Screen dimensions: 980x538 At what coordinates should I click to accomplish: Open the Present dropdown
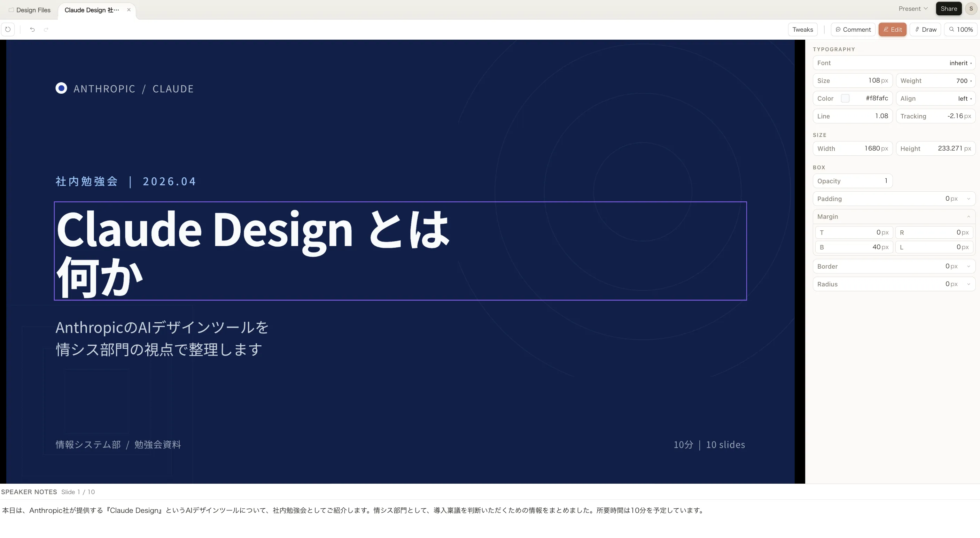click(913, 8)
